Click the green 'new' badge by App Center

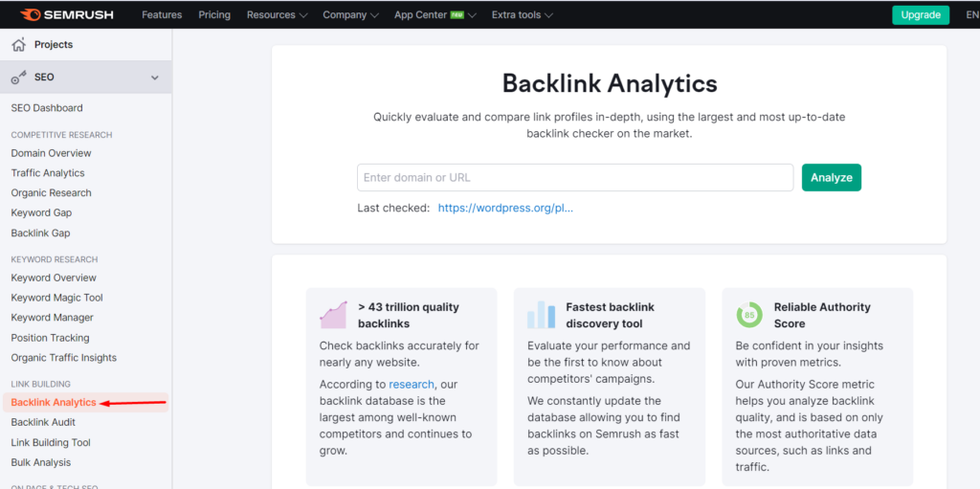click(x=457, y=14)
